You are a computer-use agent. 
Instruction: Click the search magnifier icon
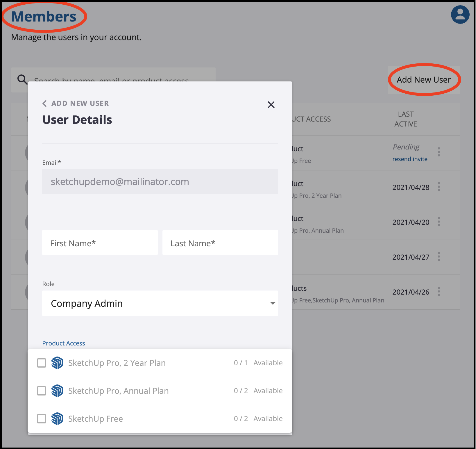tap(22, 79)
